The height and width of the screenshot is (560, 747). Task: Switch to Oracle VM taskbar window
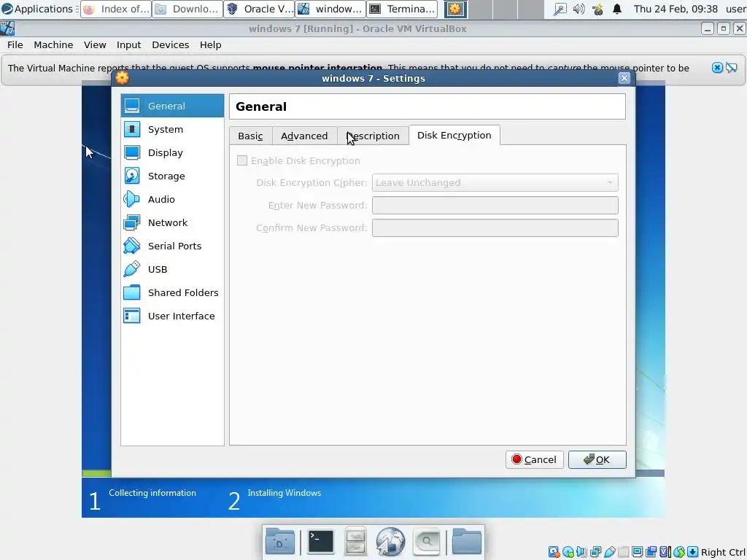tap(259, 9)
